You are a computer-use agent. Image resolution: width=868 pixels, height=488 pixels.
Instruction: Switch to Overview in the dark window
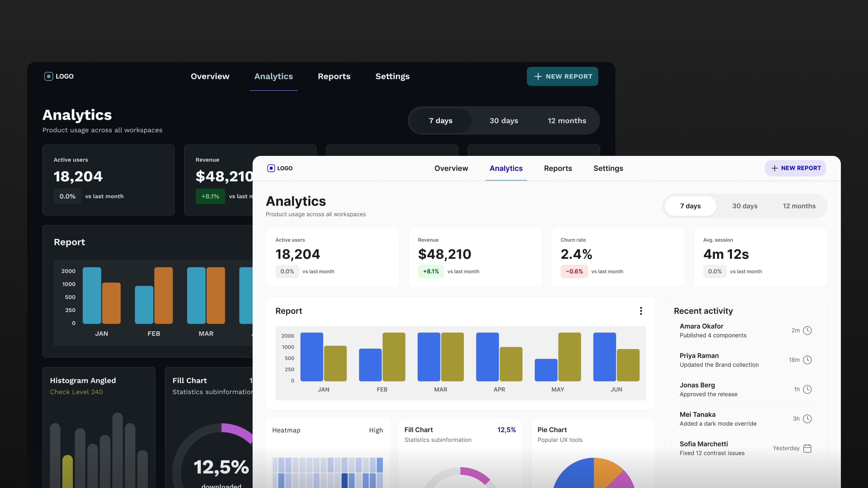coord(210,77)
